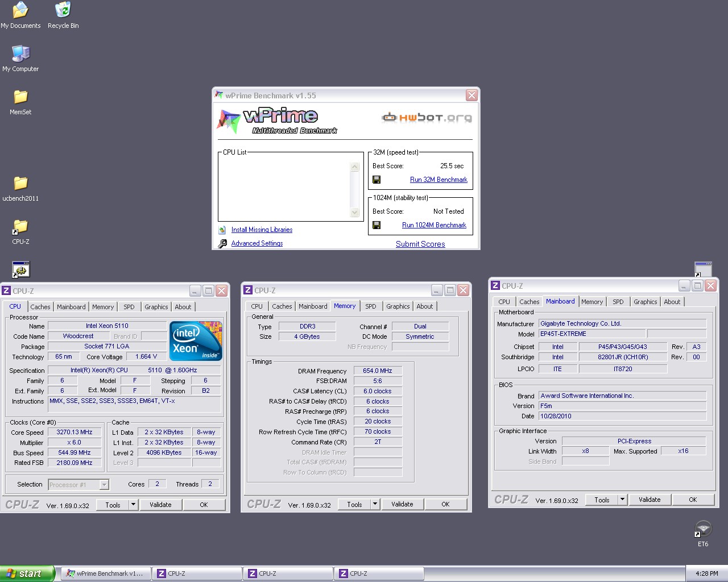
Task: Click the Model field EP45T-EXTREME
Action: tap(591, 334)
